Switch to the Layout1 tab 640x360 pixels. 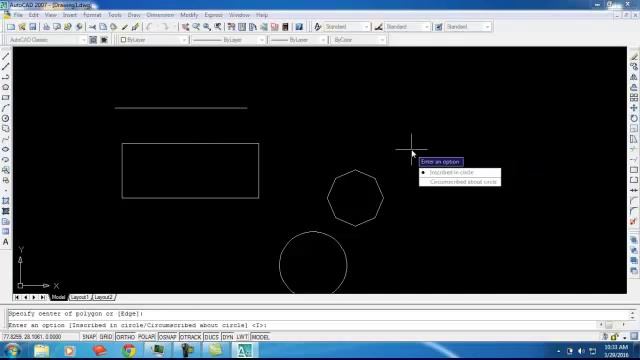(x=80, y=297)
